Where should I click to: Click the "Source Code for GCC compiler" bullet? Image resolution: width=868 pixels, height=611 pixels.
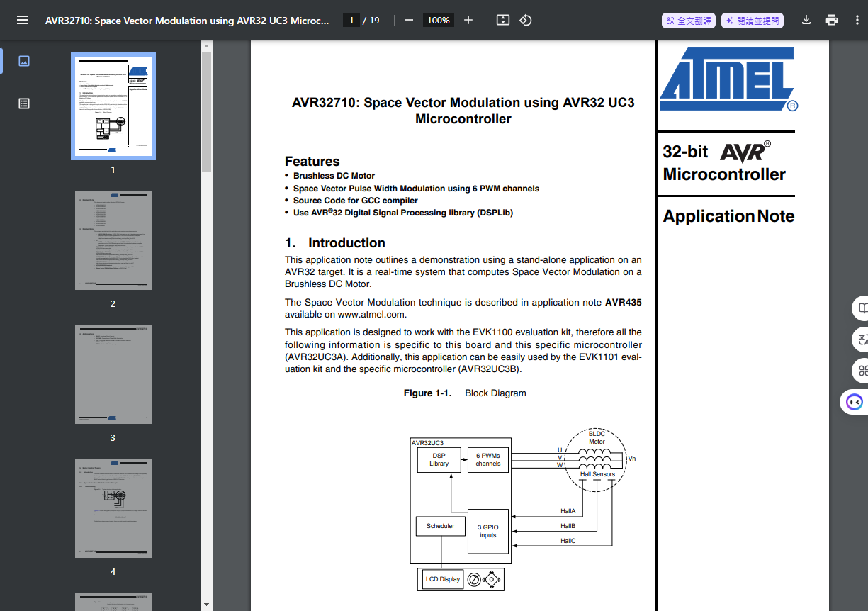356,201
